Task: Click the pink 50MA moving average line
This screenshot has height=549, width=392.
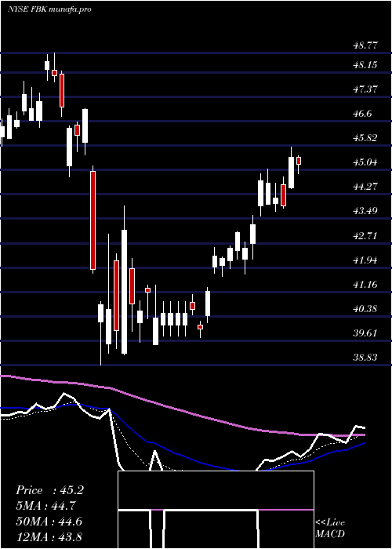Action: click(x=182, y=411)
